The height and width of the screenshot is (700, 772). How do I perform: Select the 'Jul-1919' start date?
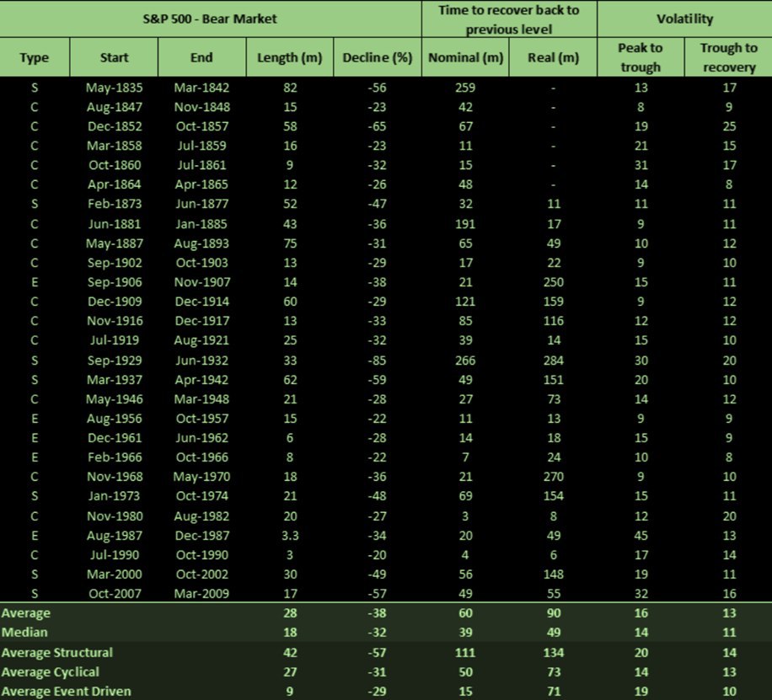pyautogui.click(x=115, y=340)
